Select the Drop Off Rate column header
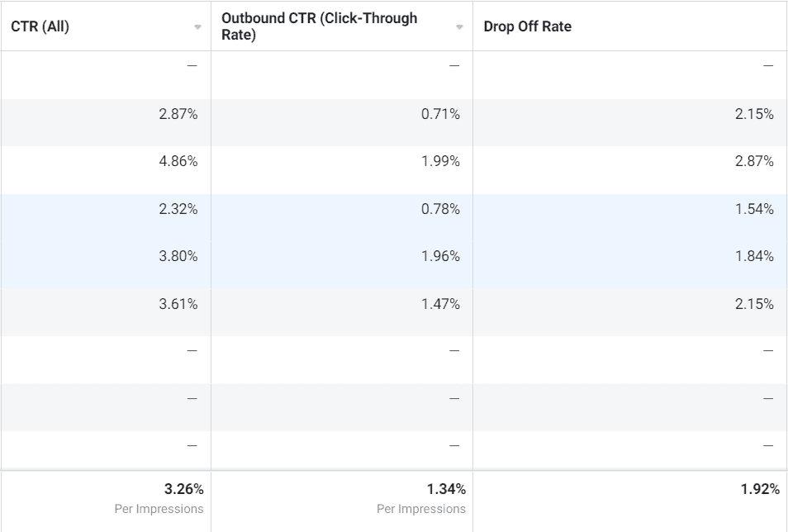Viewport: 788px width, 532px height. [x=527, y=26]
